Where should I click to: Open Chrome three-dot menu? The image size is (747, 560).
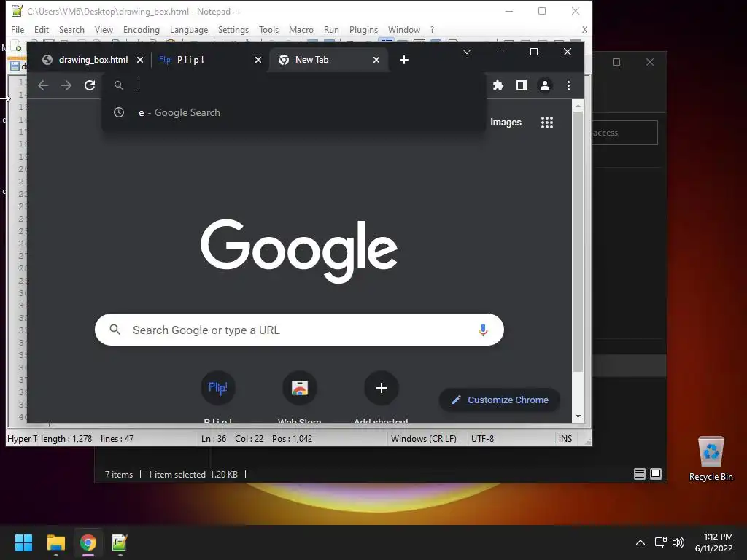click(x=568, y=85)
